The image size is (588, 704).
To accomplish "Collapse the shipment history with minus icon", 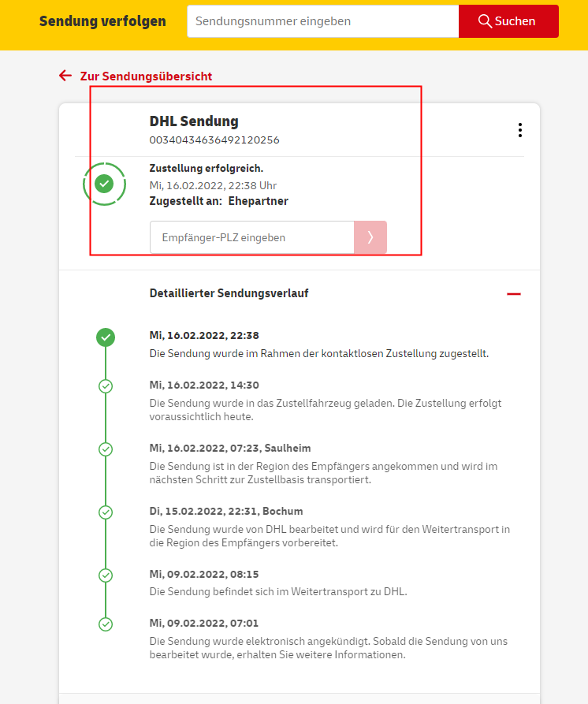I will [x=514, y=293].
